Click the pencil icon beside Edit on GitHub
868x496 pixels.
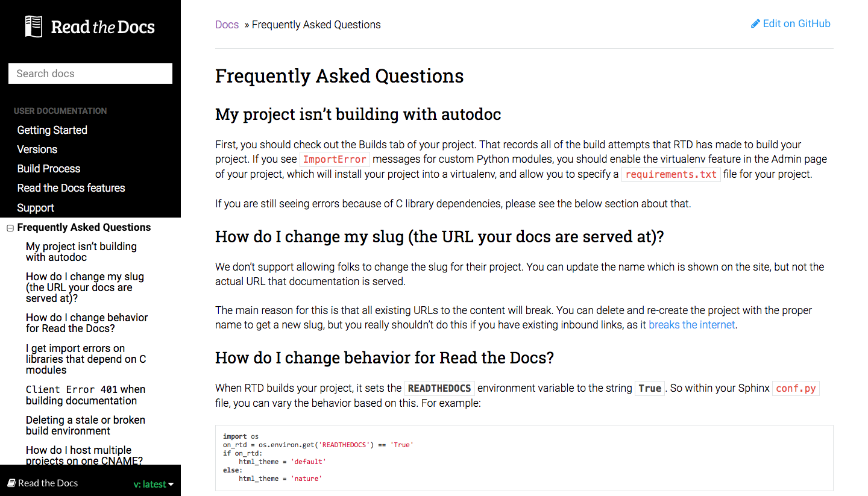point(755,24)
